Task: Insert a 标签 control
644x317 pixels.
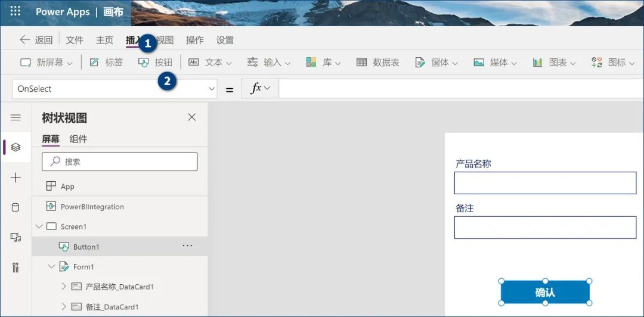Action: (106, 63)
